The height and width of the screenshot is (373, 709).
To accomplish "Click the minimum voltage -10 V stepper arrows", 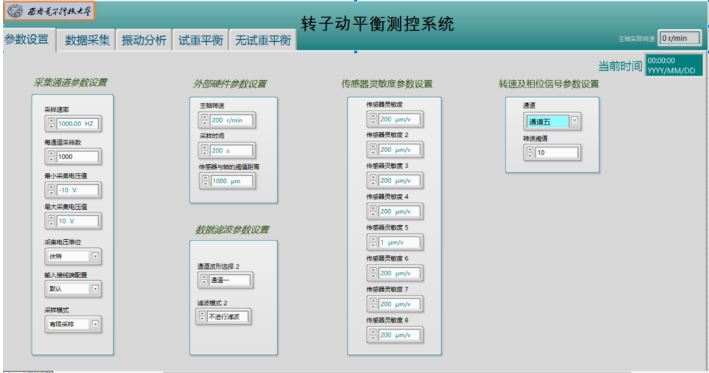I will (x=51, y=190).
